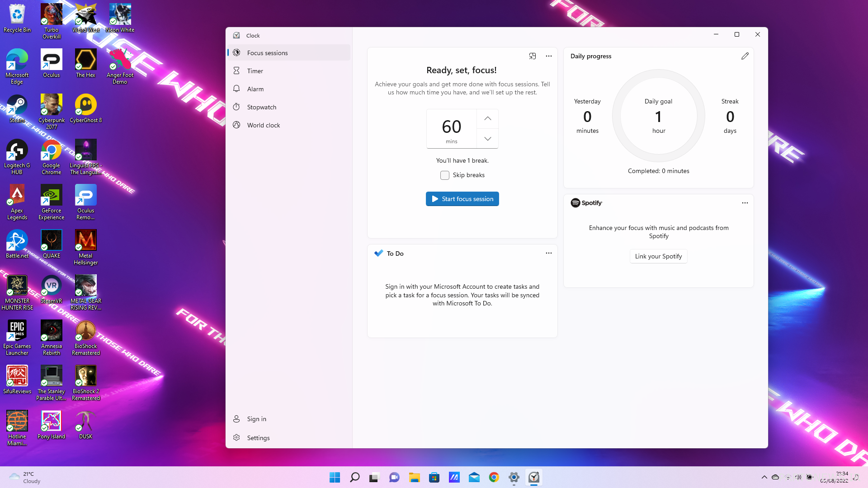Click the 60 mins duration field
Image resolution: width=868 pixels, height=488 pixels.
[x=451, y=128]
